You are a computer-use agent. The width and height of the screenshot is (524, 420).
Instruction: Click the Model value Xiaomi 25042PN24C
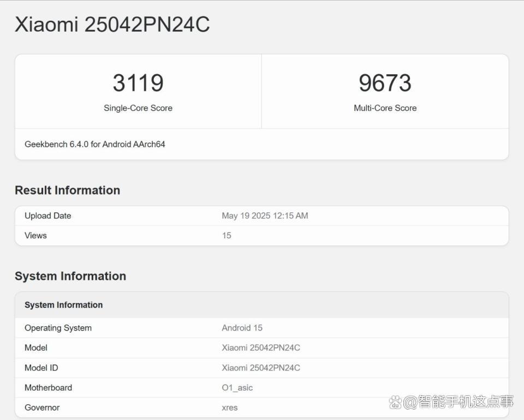pyautogui.click(x=261, y=347)
